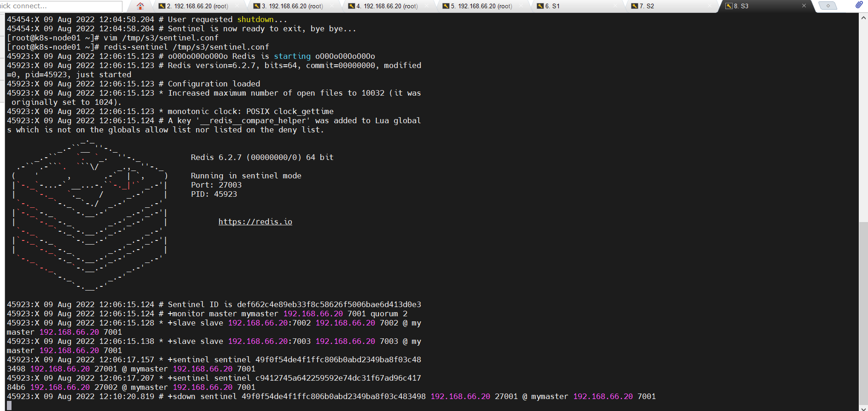Click the key icon on tab 7. S2

635,6
